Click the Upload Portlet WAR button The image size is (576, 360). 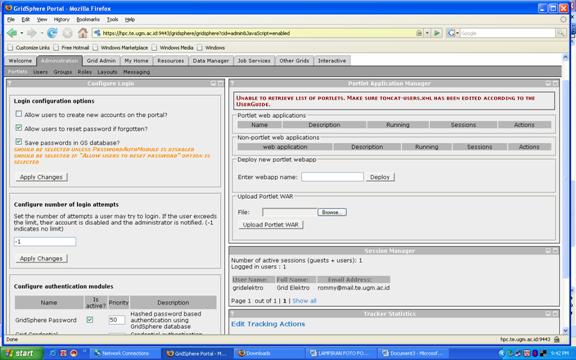tap(271, 225)
